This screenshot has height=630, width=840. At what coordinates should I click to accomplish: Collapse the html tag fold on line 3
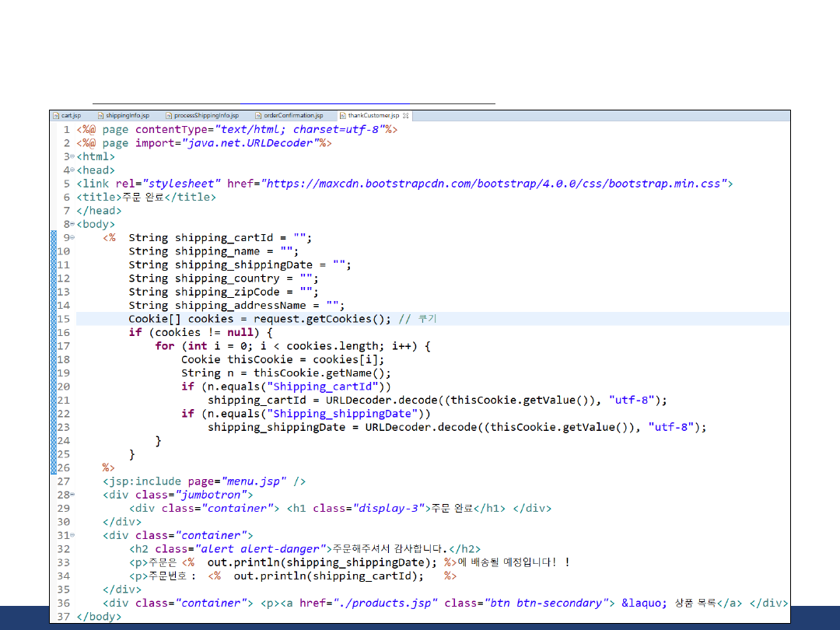(72, 157)
